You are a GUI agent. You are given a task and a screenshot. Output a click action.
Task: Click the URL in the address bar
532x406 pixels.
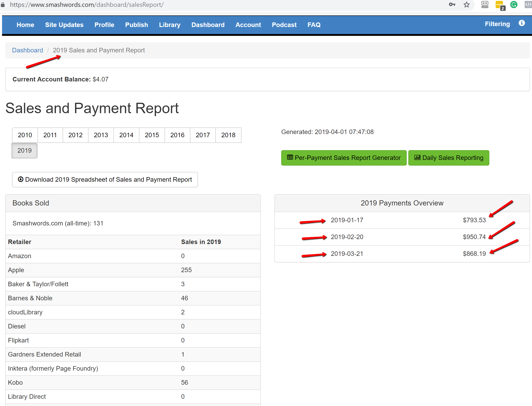(86, 5)
